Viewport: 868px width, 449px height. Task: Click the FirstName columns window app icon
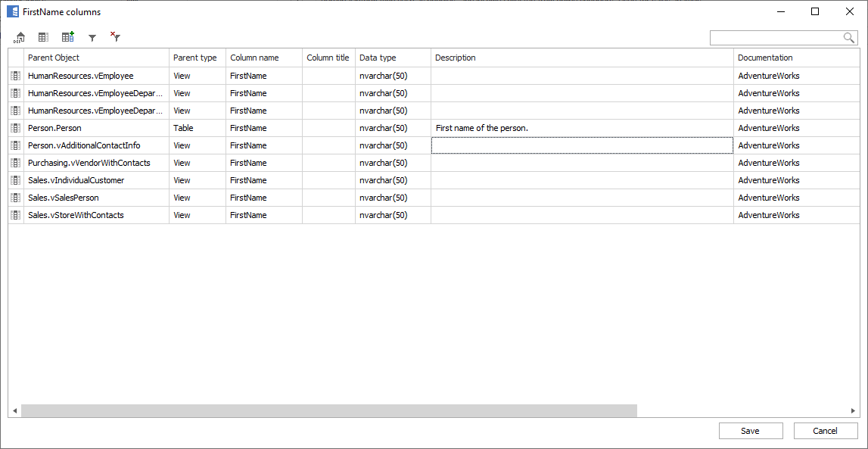[x=13, y=12]
